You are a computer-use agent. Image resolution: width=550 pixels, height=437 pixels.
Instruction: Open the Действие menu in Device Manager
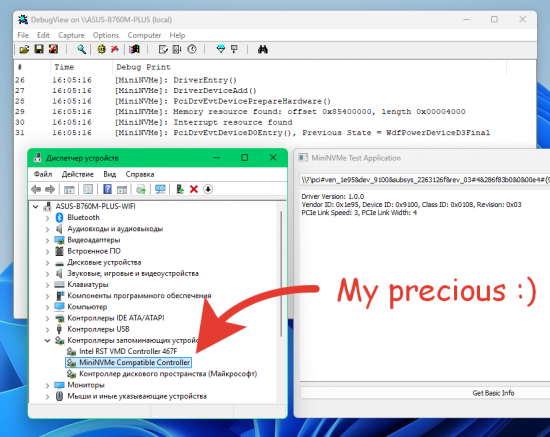pos(78,174)
